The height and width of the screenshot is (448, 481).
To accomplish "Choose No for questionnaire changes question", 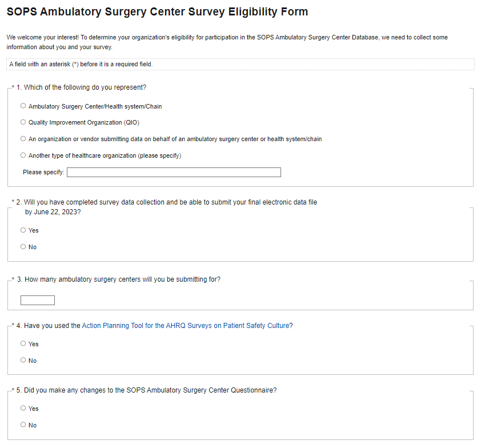I will [23, 425].
